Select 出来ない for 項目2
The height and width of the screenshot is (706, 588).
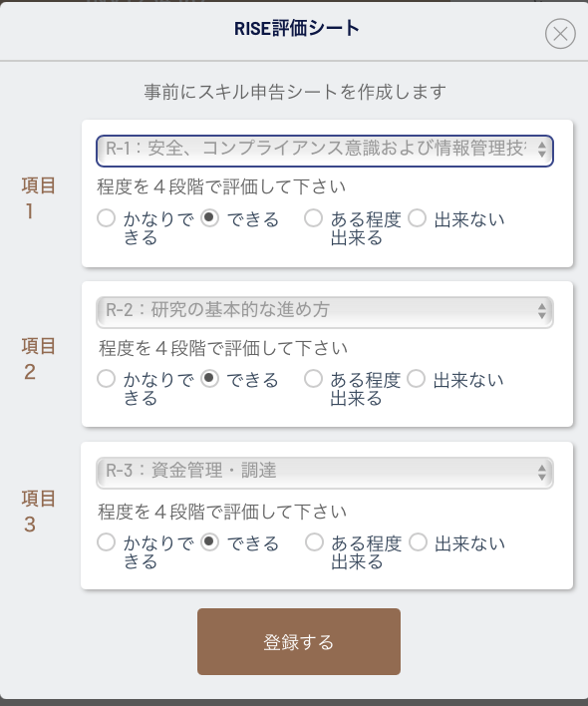pos(417,379)
